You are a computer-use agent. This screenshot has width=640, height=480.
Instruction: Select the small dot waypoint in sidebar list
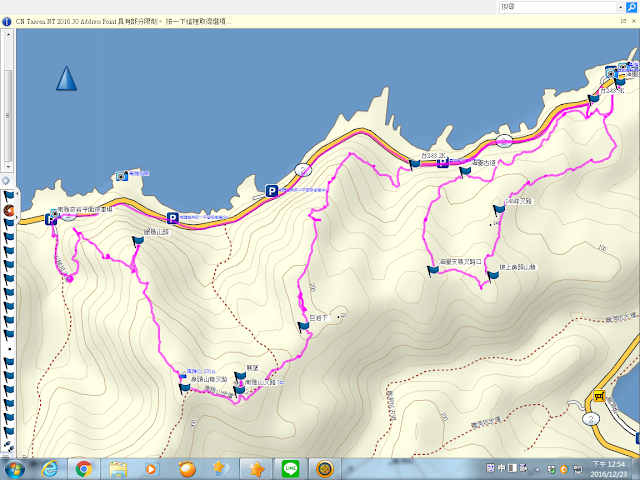[x=9, y=349]
